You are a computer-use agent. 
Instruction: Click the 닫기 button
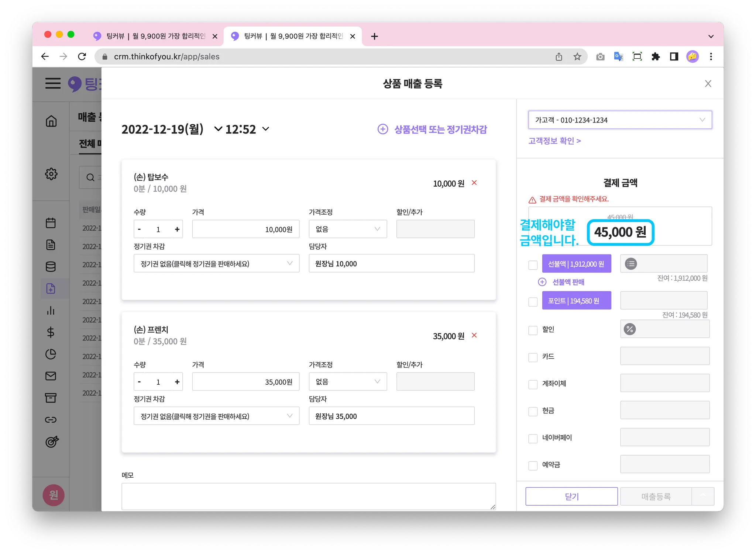tap(571, 496)
